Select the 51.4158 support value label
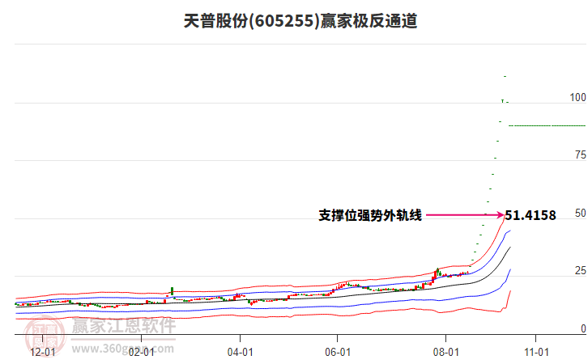The height and width of the screenshot is (364, 588). (530, 215)
